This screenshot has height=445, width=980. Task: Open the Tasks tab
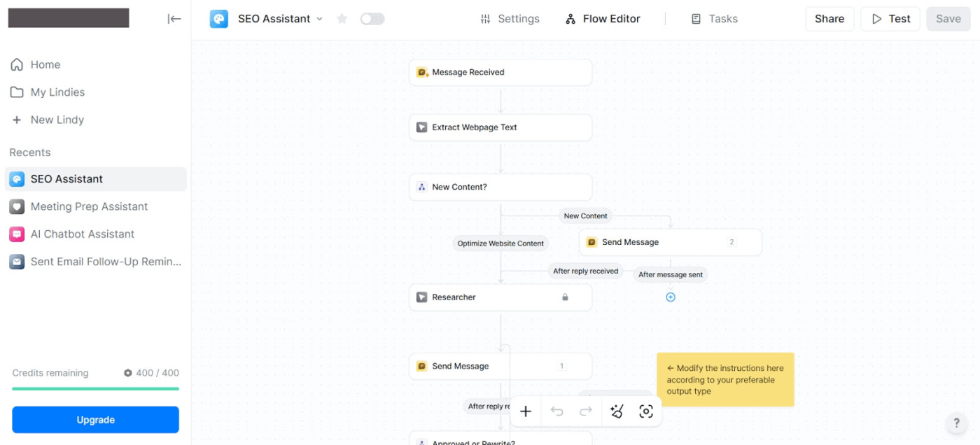714,19
